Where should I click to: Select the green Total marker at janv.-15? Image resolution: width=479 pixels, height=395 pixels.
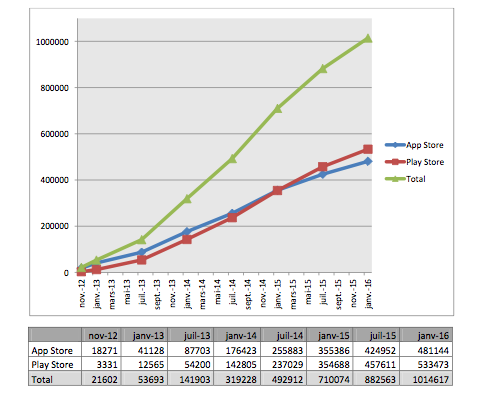coord(277,108)
